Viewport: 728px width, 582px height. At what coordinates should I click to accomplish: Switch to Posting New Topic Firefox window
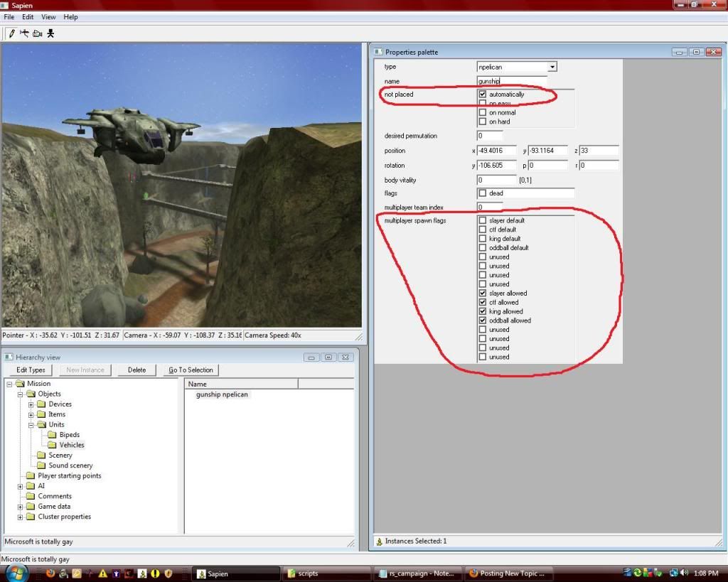(x=508, y=573)
